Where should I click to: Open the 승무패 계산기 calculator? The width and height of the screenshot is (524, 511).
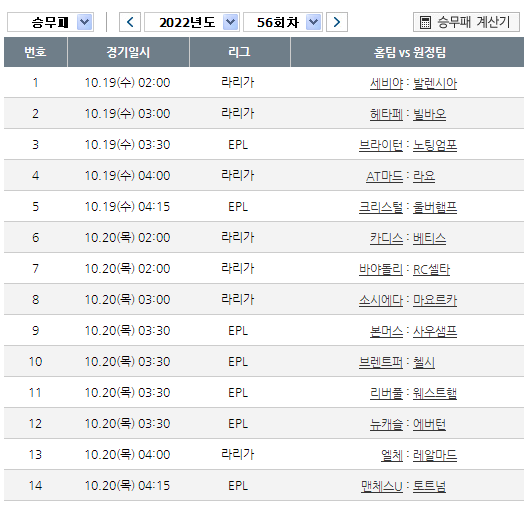click(466, 22)
